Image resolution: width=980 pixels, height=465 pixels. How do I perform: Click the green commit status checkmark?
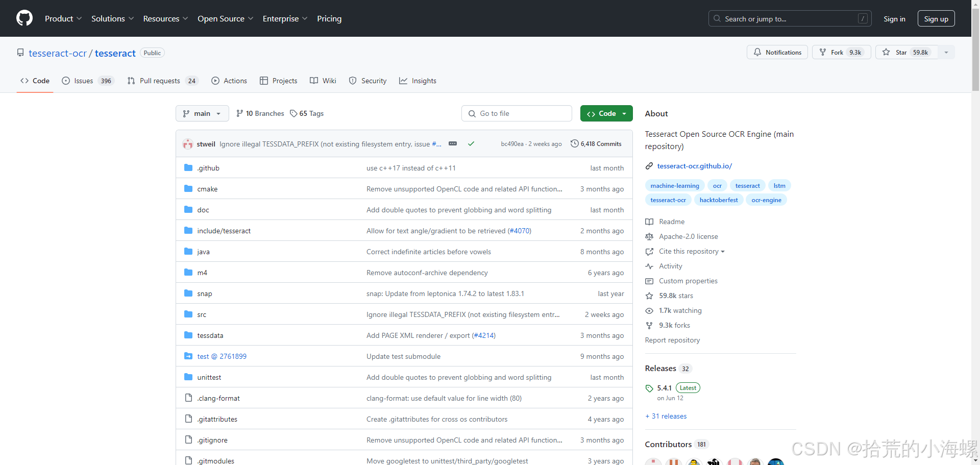coord(471,144)
